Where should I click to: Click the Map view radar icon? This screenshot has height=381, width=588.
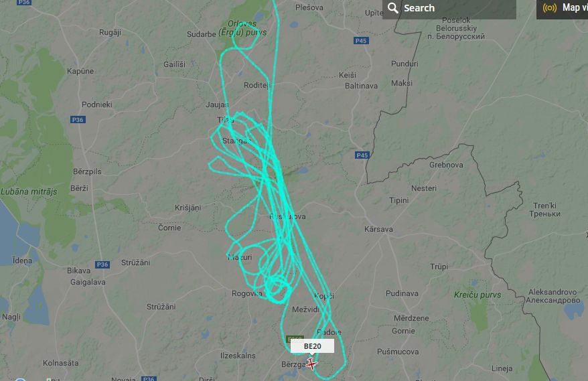tap(549, 8)
